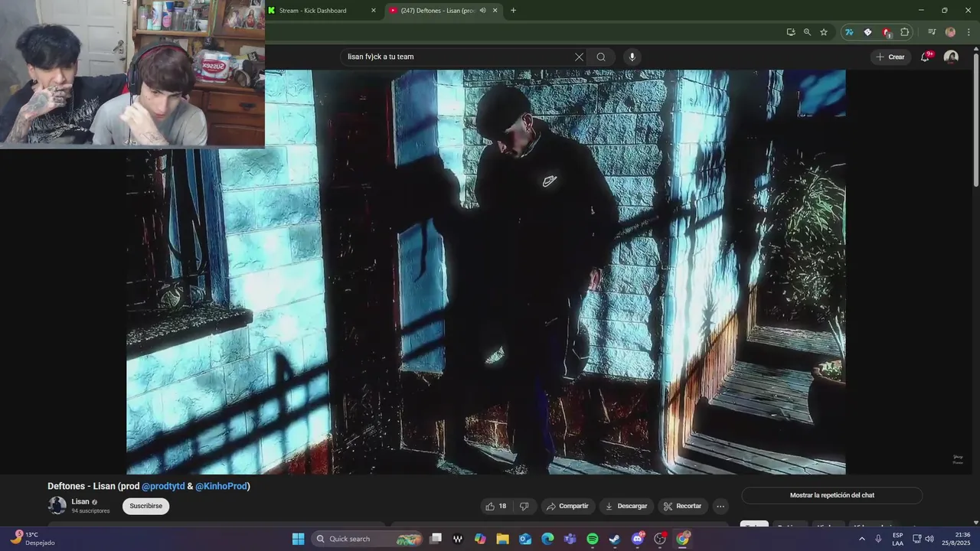Clip the video with Recortar
980x551 pixels.
point(682,506)
